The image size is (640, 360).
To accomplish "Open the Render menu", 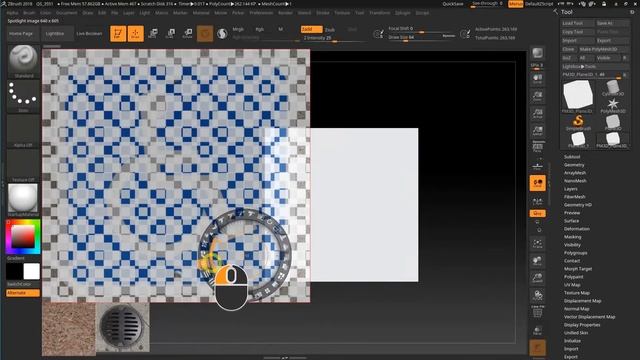I will pyautogui.click(x=285, y=13).
